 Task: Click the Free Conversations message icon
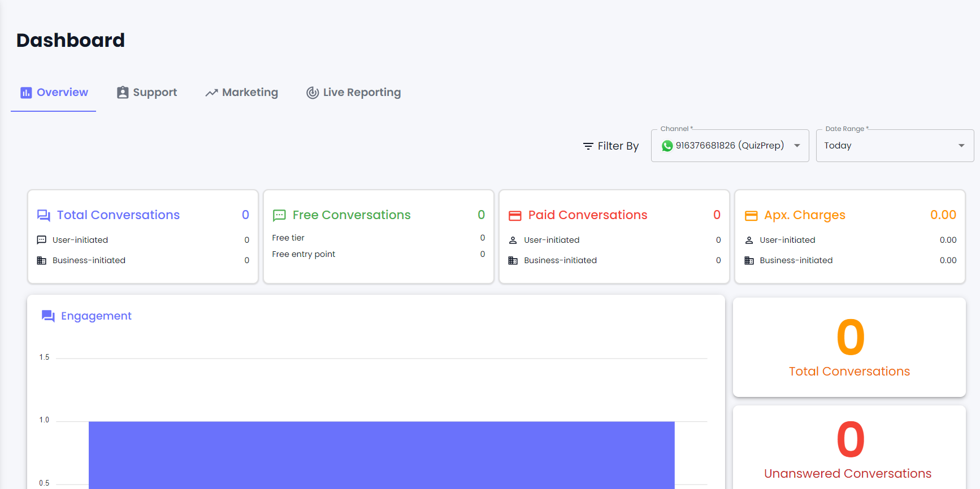pyautogui.click(x=279, y=215)
